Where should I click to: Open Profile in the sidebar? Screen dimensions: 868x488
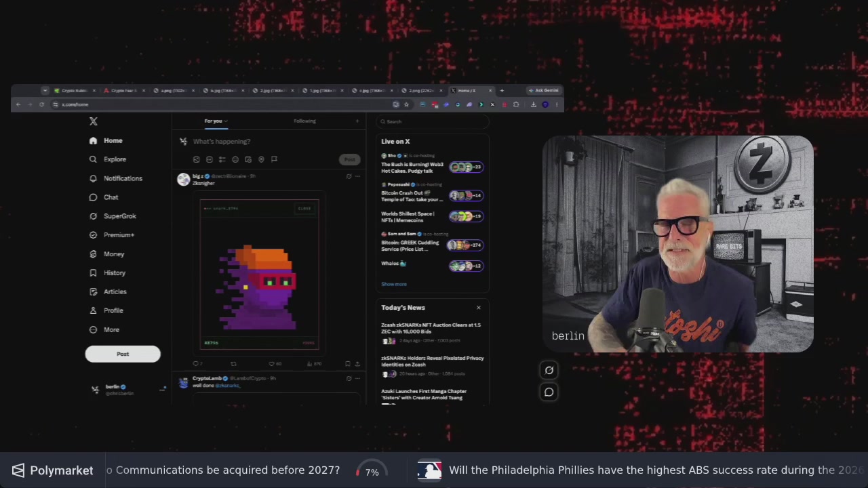(x=106, y=311)
